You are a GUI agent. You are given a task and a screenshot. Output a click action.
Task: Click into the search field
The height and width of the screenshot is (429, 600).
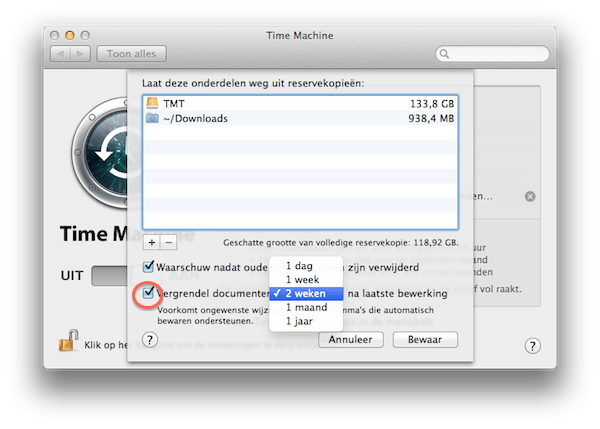[x=492, y=54]
